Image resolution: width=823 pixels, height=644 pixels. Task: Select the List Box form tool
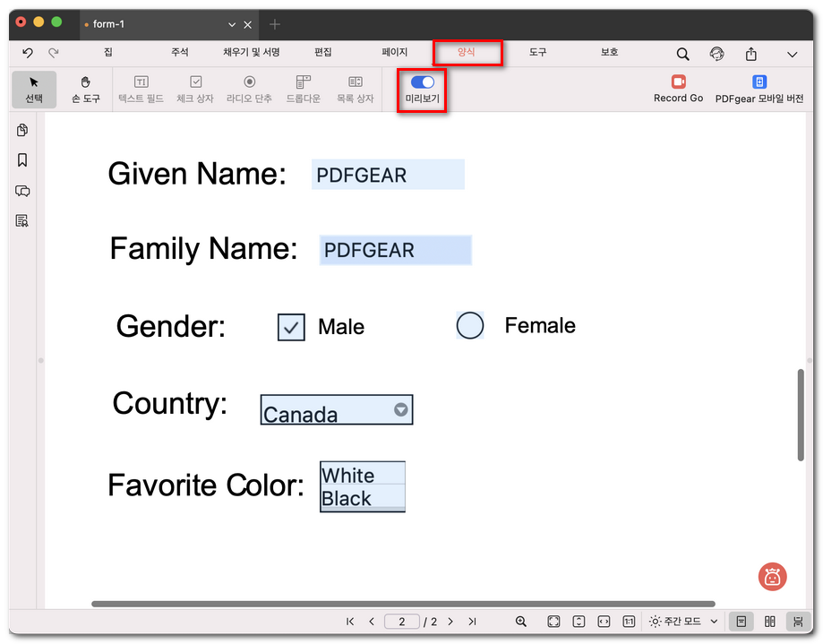click(x=356, y=89)
